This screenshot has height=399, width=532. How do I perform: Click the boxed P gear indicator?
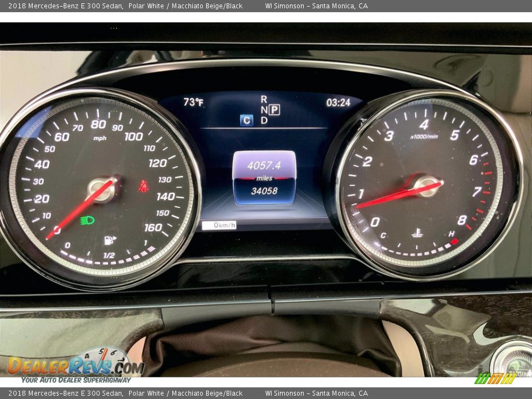click(x=274, y=110)
